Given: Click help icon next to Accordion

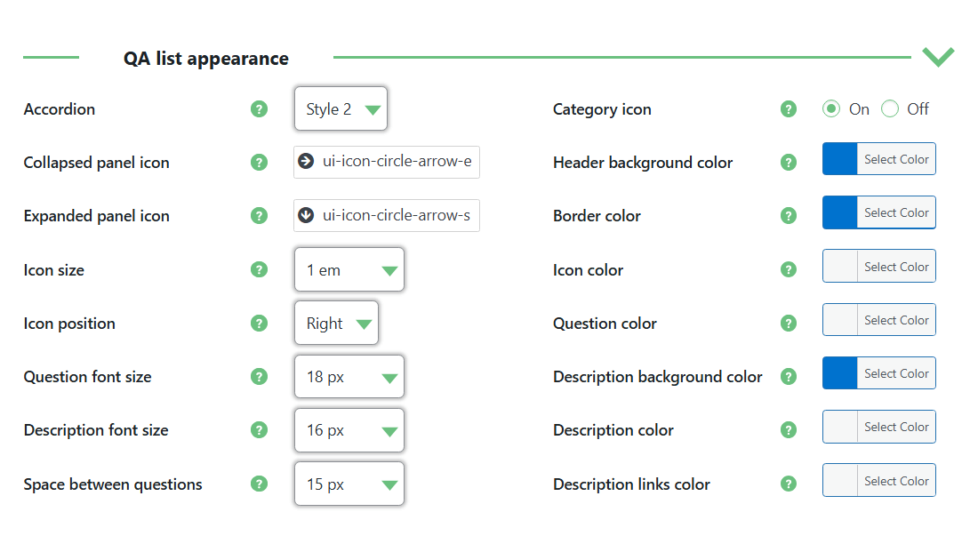Looking at the screenshot, I should coord(259,109).
